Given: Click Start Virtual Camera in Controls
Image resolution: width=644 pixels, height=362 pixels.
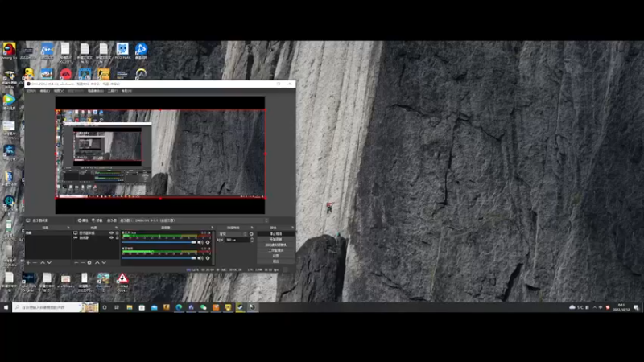Looking at the screenshot, I should point(275,245).
